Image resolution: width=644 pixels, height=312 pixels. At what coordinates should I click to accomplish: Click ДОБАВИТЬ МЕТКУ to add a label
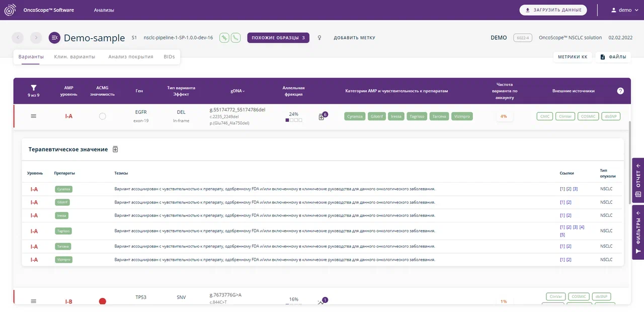[354, 38]
